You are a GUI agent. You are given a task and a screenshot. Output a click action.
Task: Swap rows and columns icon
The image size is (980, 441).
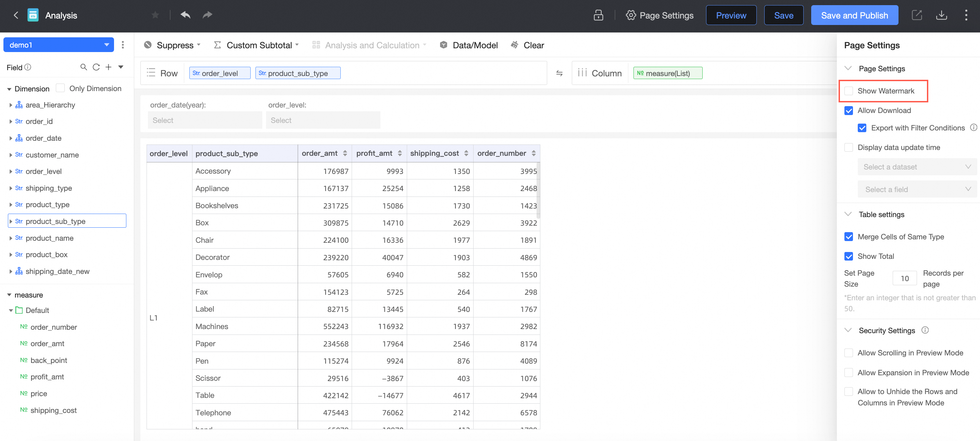click(559, 73)
